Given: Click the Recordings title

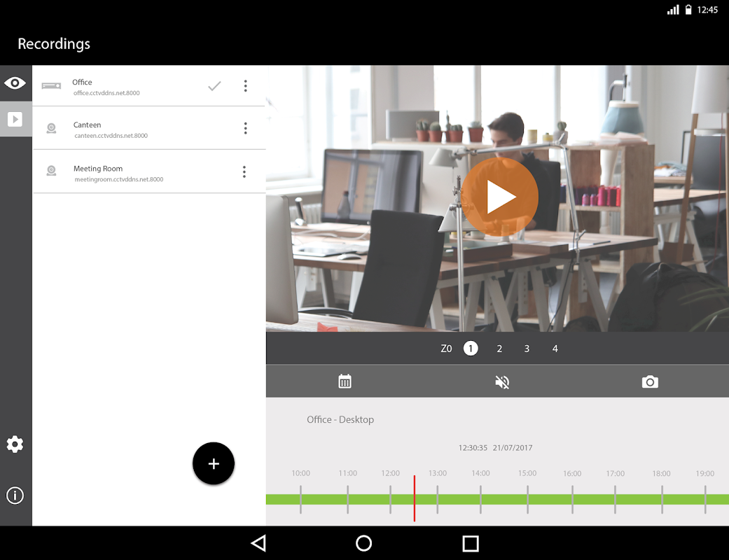Looking at the screenshot, I should (x=54, y=44).
